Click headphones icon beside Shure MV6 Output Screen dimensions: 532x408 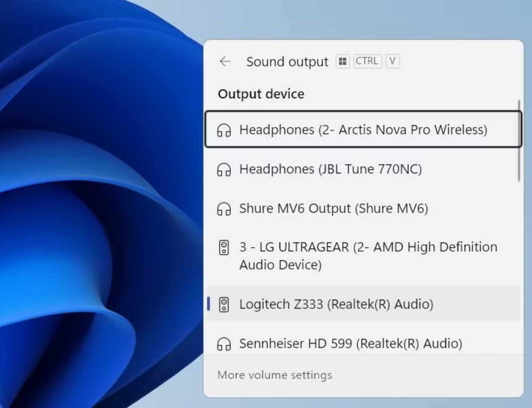tap(224, 209)
